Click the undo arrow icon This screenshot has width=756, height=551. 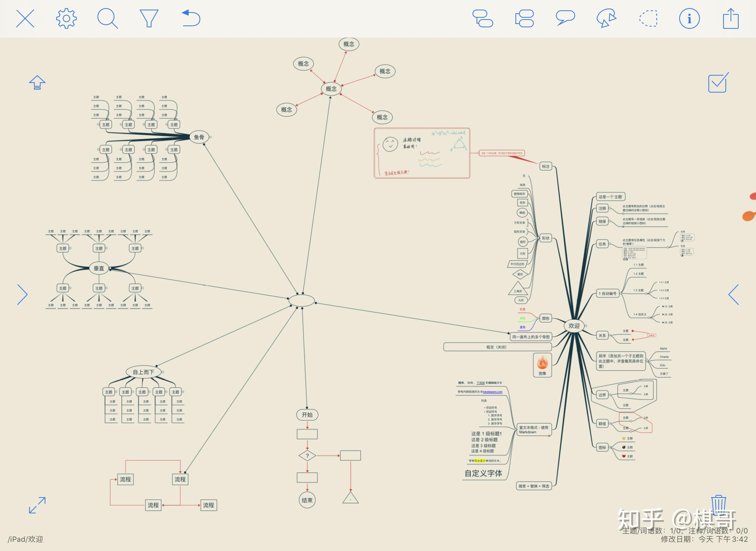coord(191,18)
